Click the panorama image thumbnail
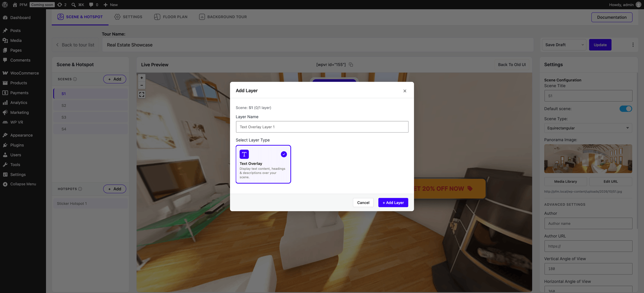Viewport: 644px width, 293px height. pos(588,159)
